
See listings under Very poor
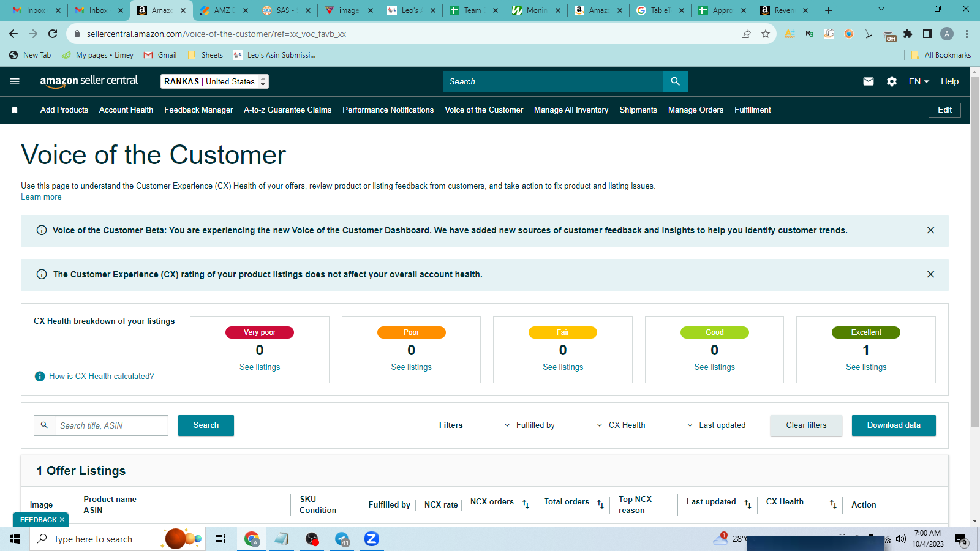click(260, 367)
